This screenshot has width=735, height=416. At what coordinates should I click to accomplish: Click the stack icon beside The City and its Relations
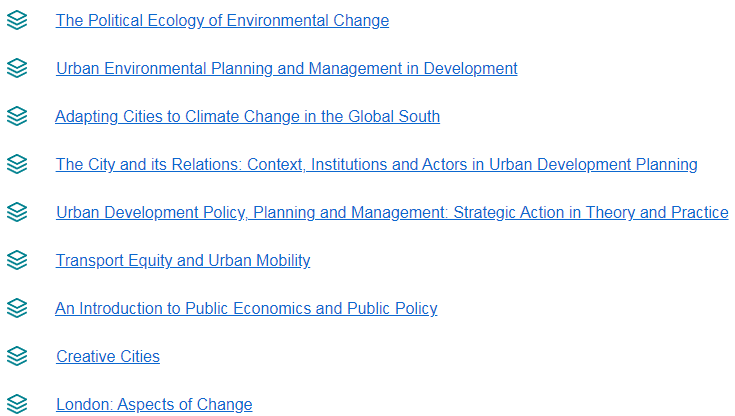click(17, 164)
